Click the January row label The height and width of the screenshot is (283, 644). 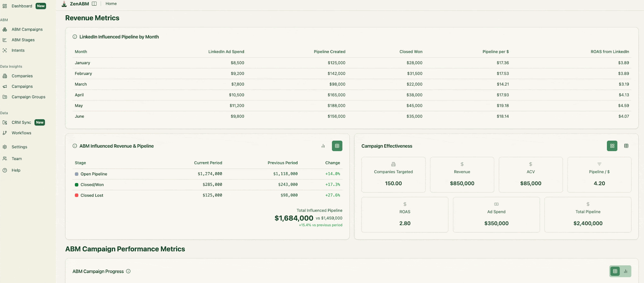(83, 63)
